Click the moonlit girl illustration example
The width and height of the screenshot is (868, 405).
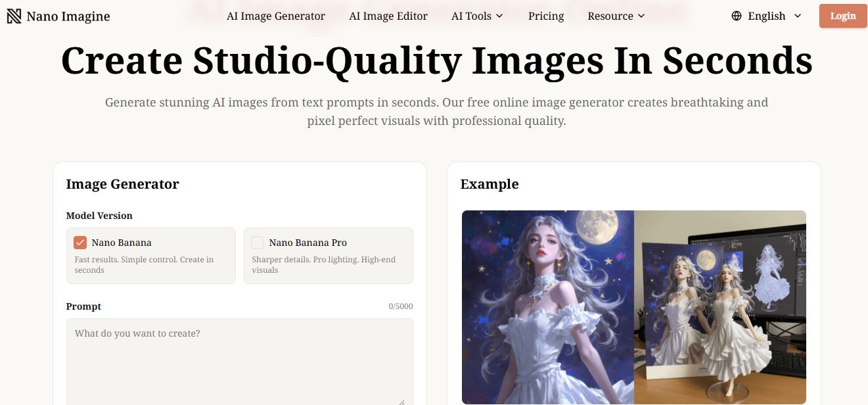(x=547, y=306)
